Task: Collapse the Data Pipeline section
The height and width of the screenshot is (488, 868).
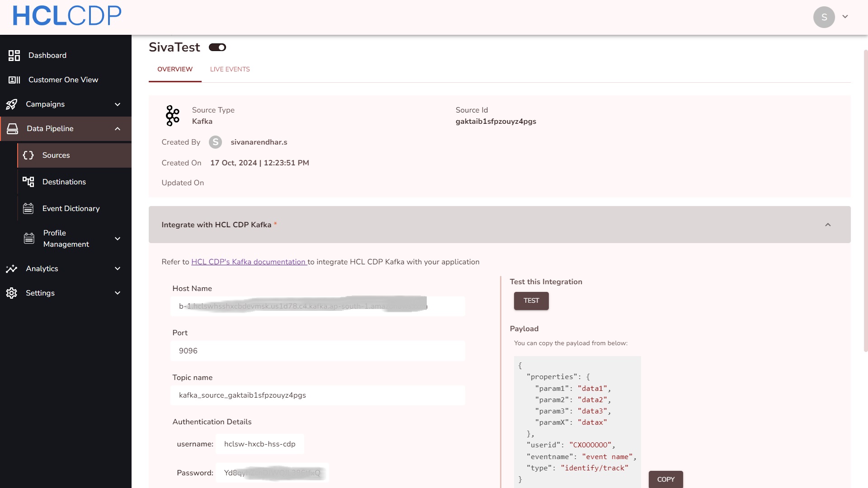Action: (118, 129)
